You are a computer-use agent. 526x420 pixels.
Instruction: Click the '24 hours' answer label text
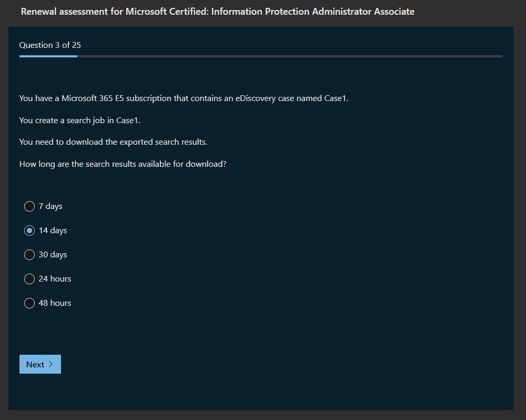(x=55, y=279)
